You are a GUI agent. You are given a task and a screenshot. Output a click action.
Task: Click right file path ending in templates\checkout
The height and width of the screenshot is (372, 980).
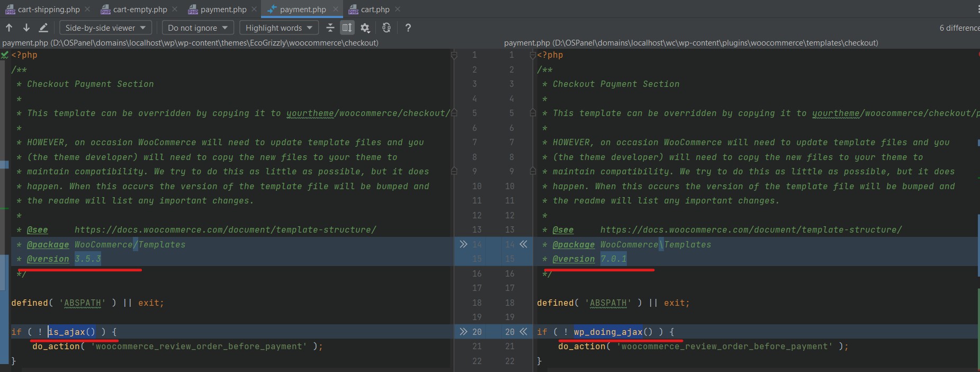[691, 42]
